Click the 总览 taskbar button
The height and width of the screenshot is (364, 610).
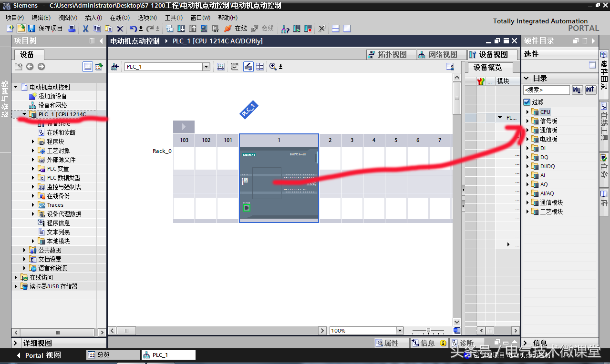click(113, 355)
